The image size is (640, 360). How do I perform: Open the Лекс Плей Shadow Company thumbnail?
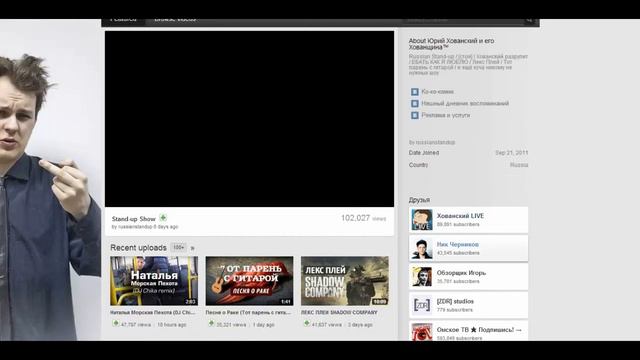(x=345, y=281)
